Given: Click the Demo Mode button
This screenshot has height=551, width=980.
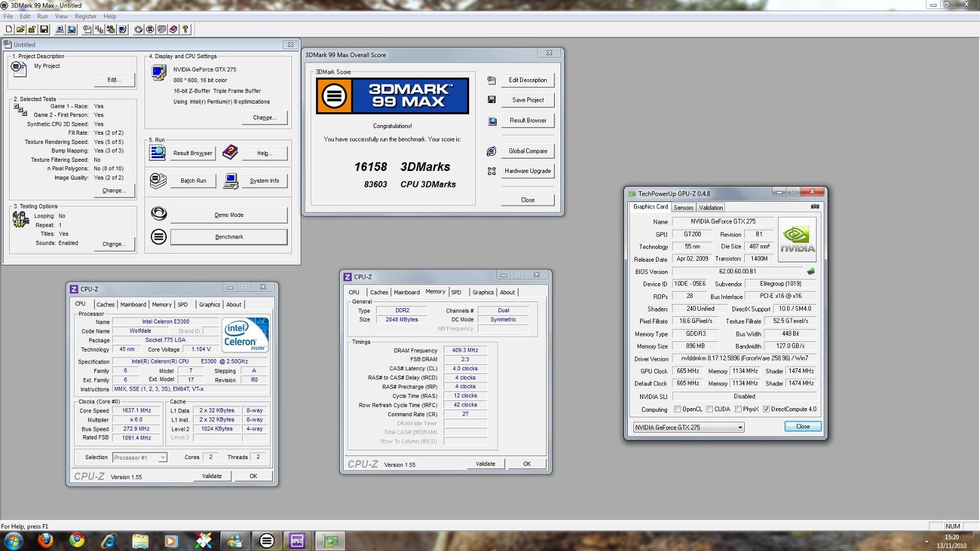Looking at the screenshot, I should click(x=229, y=215).
